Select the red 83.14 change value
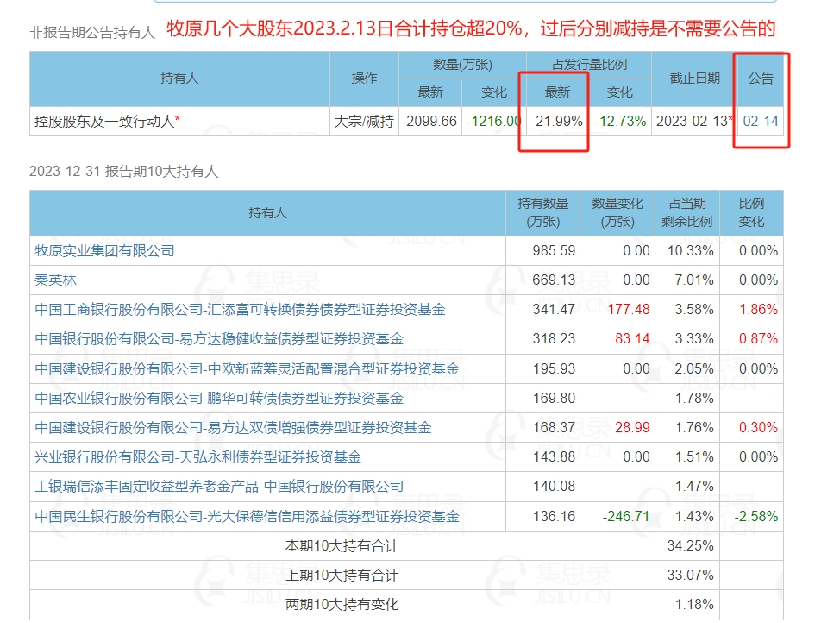This screenshot has height=623, width=840. click(x=632, y=339)
